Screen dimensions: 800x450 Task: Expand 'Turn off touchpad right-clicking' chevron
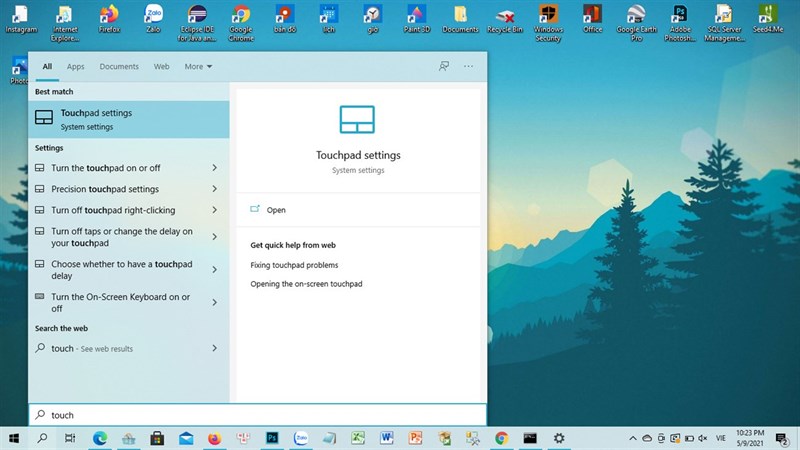[214, 210]
